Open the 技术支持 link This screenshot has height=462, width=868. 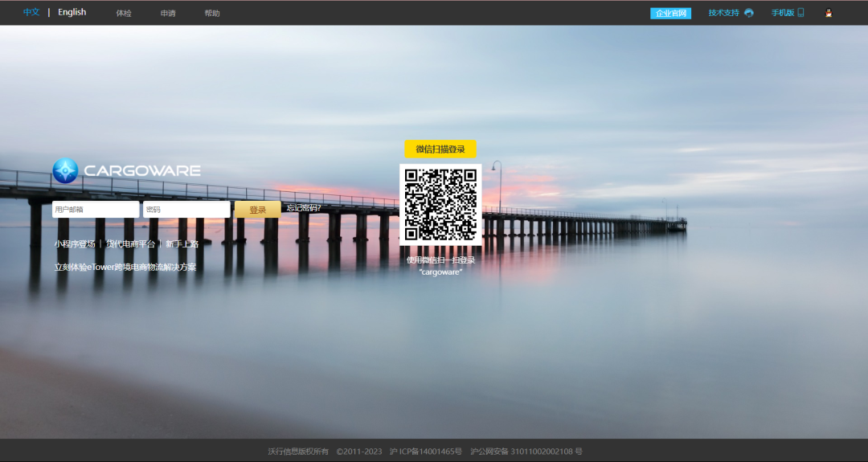pos(723,13)
